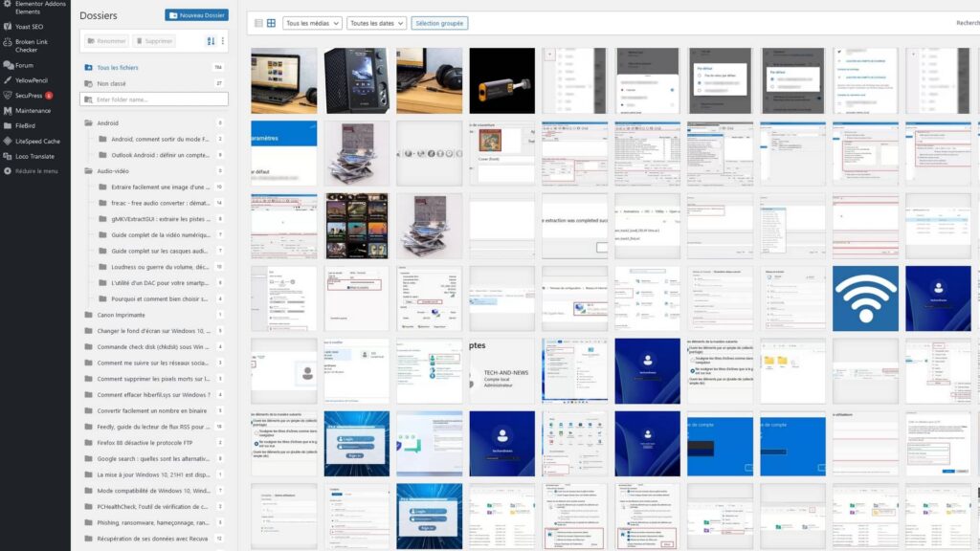
Task: Open Yoast SEO in the sidebar
Action: pos(29,27)
